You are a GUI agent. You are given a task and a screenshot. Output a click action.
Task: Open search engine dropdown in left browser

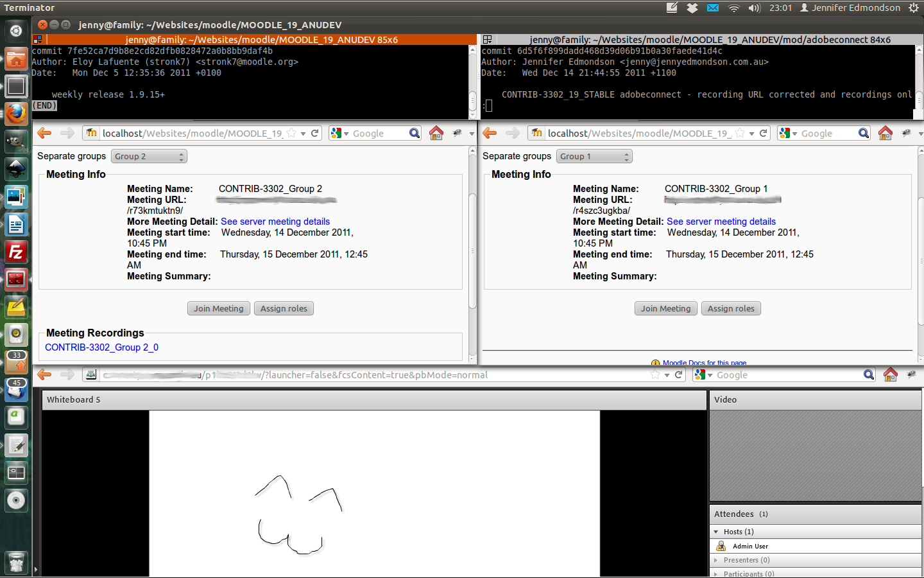[339, 133]
